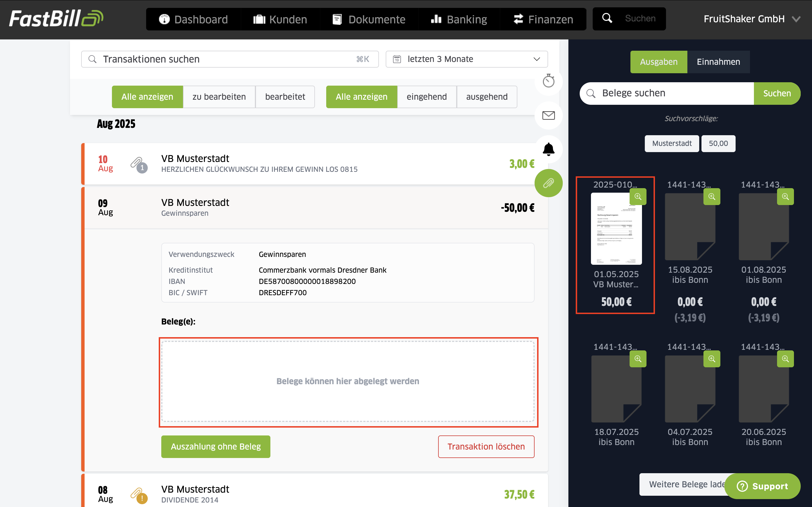The width and height of the screenshot is (812, 507).
Task: Switch receipts to Einnahmen
Action: pyautogui.click(x=718, y=62)
